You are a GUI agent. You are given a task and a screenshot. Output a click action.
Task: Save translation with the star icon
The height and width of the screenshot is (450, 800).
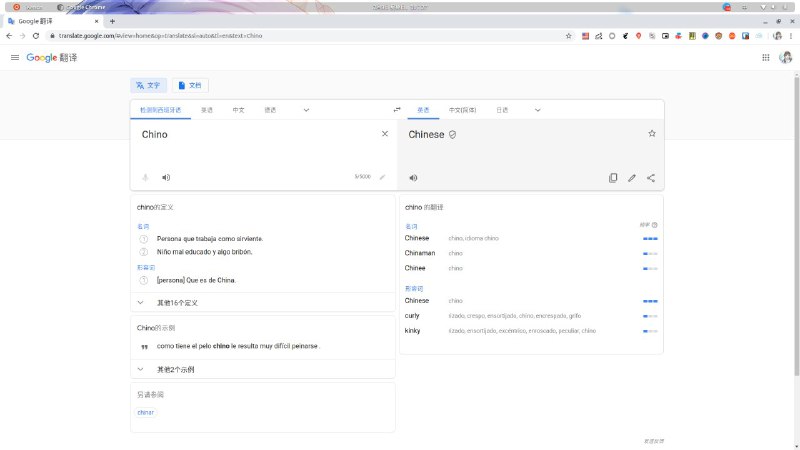[652, 134]
